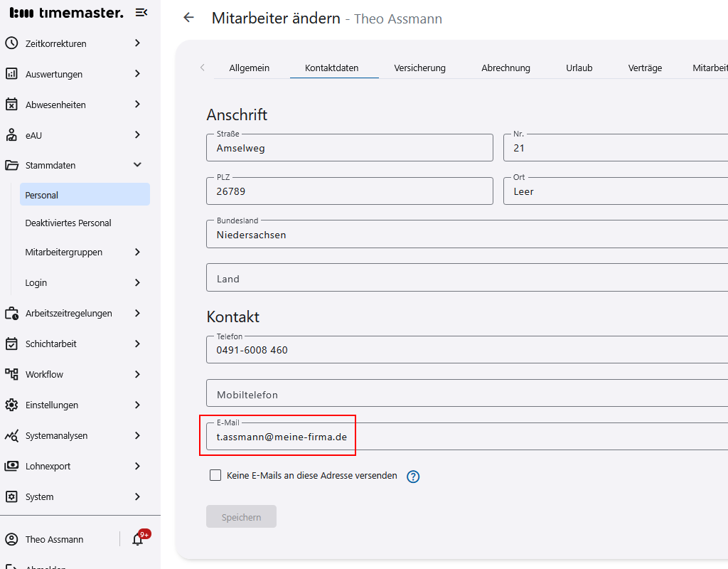The image size is (728, 569).
Task: Enable 'Keine E-Mails an diese Adresse versenden'
Action: (x=215, y=475)
